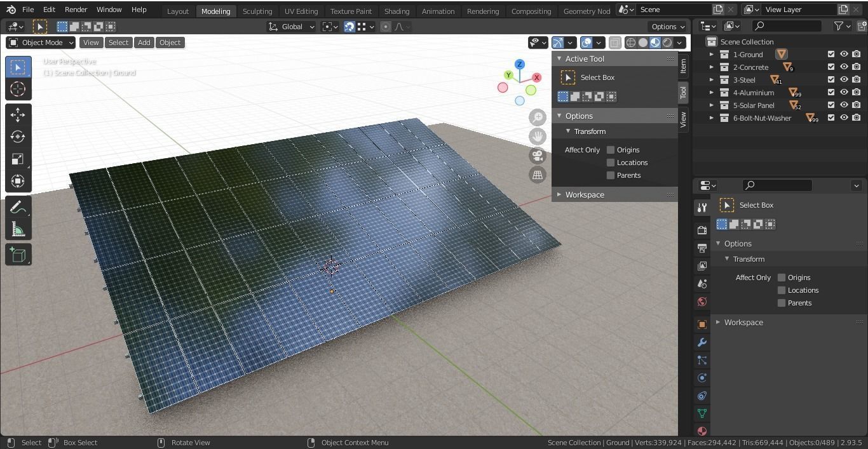The width and height of the screenshot is (868, 449).
Task: Open the Physics properties tab
Action: pos(702,377)
